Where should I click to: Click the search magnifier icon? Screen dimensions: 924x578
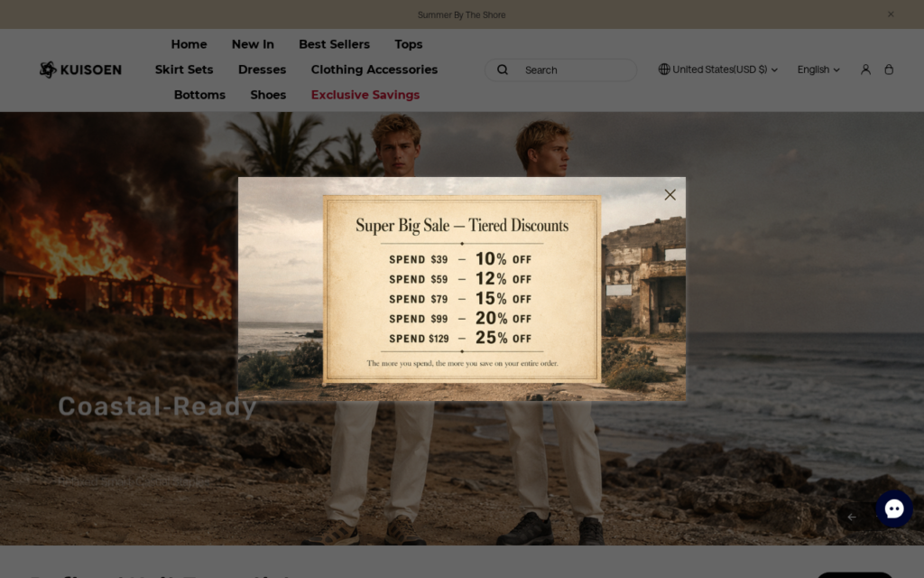click(502, 70)
